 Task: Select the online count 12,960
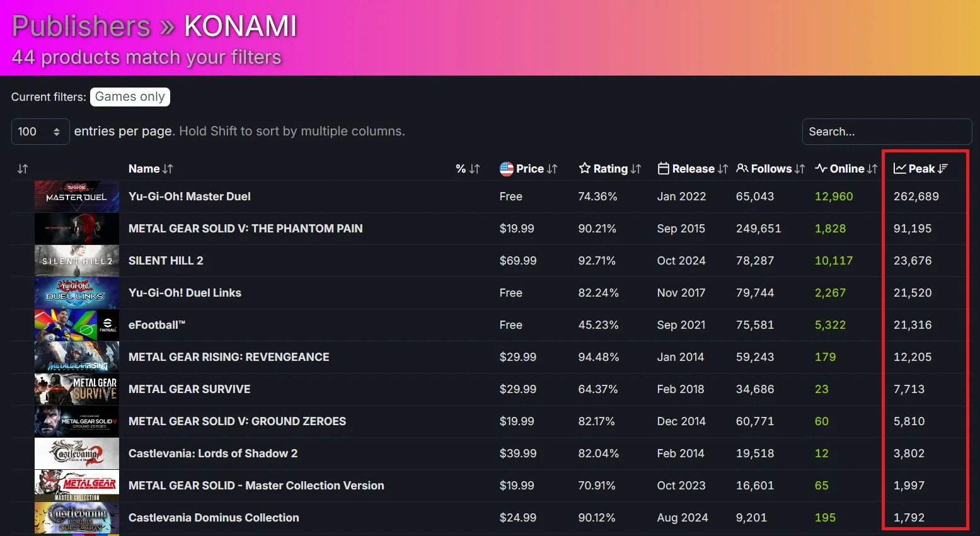tap(834, 197)
